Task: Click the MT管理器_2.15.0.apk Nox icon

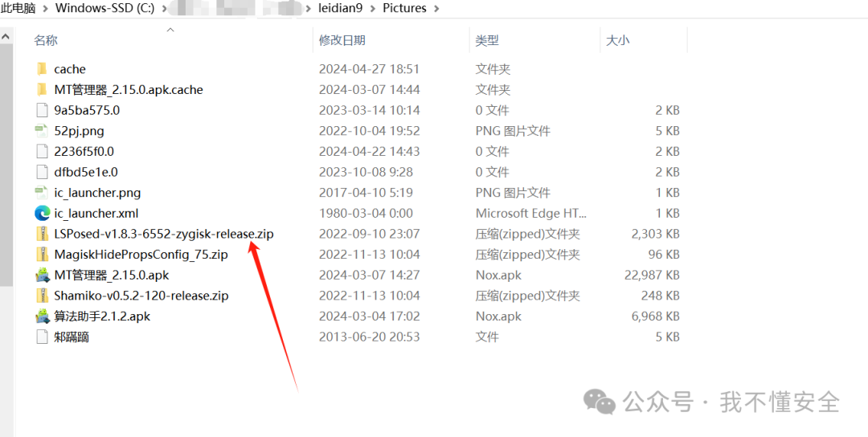Action: point(42,275)
